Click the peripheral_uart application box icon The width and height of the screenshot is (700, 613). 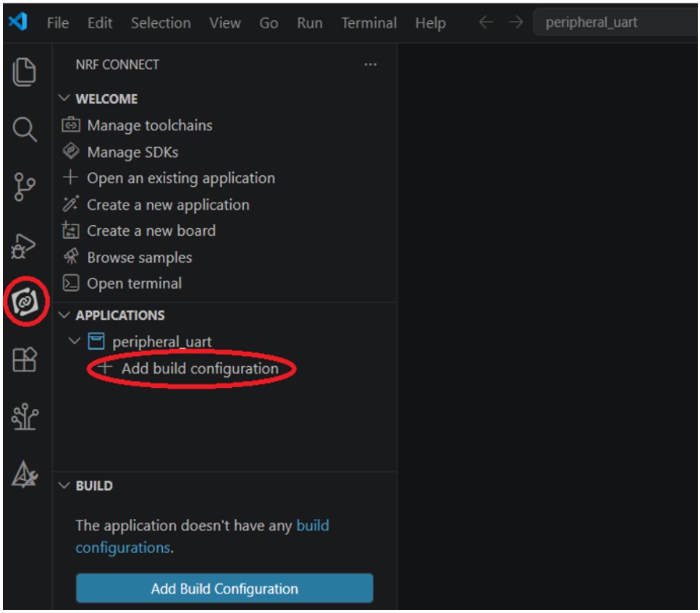[x=96, y=342]
